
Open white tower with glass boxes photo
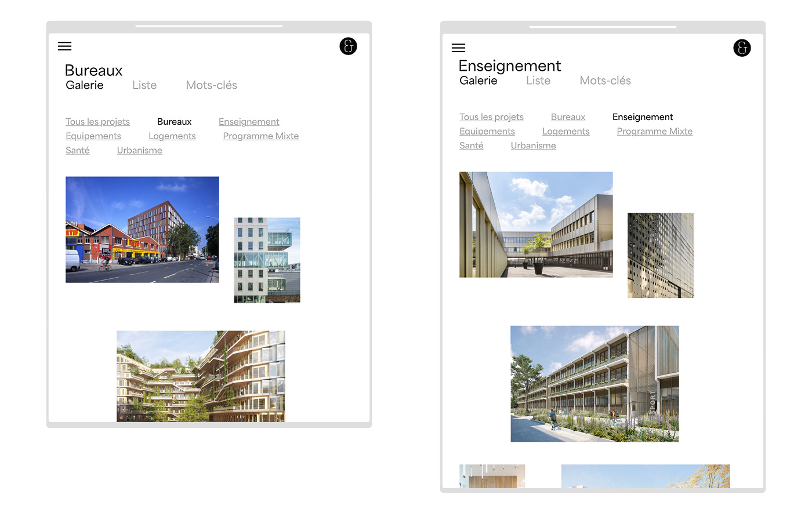(267, 260)
